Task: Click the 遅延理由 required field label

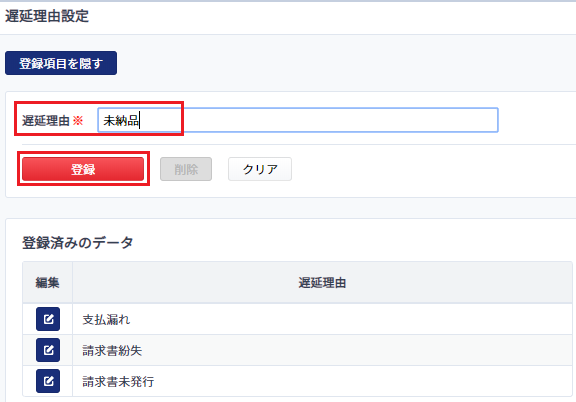Action: 53,121
